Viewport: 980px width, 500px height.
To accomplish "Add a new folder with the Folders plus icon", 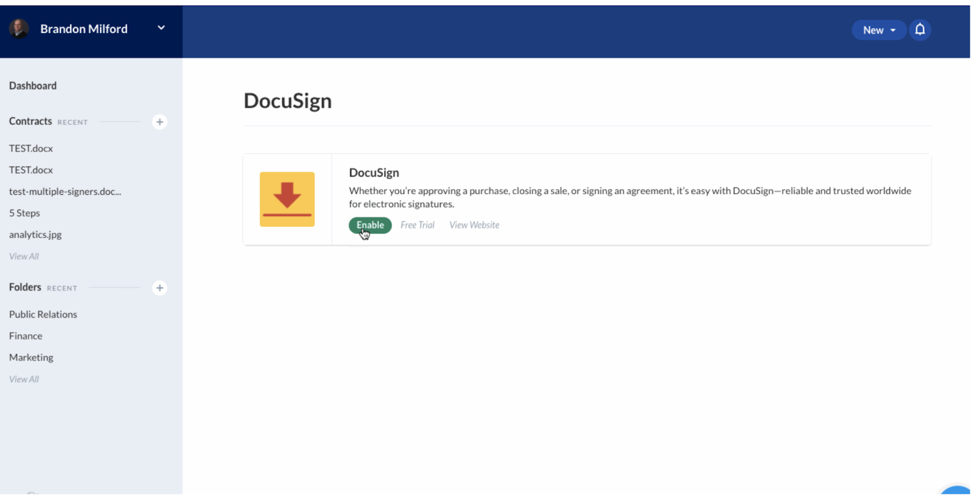I will 159,288.
